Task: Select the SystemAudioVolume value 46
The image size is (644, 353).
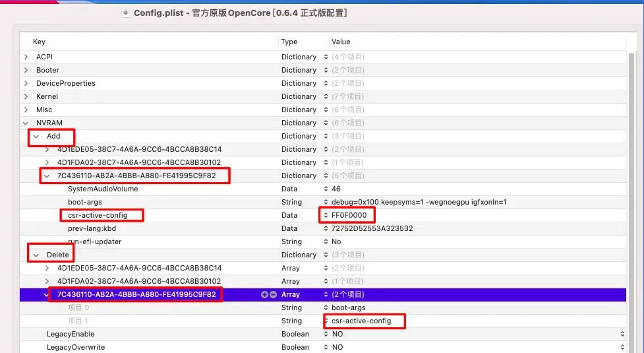Action: coord(336,189)
